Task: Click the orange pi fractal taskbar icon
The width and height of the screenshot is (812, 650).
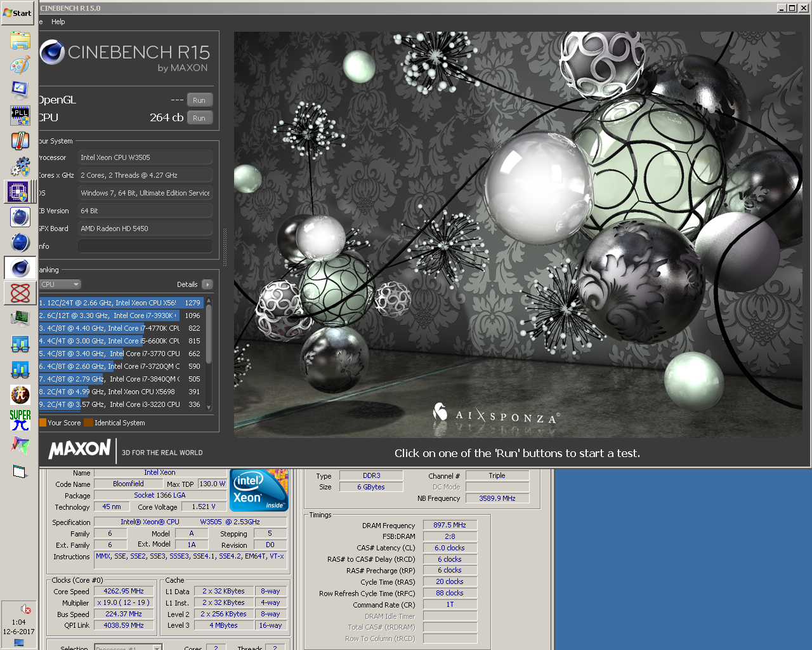Action: [20, 395]
